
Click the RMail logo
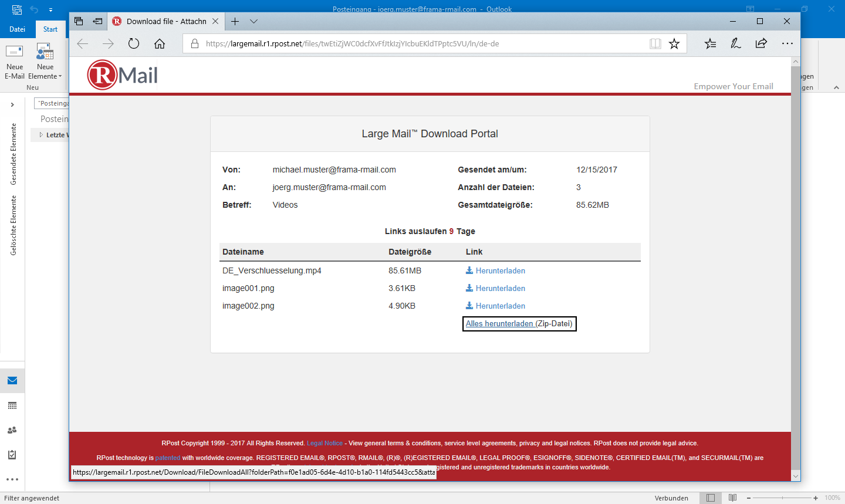coord(123,75)
